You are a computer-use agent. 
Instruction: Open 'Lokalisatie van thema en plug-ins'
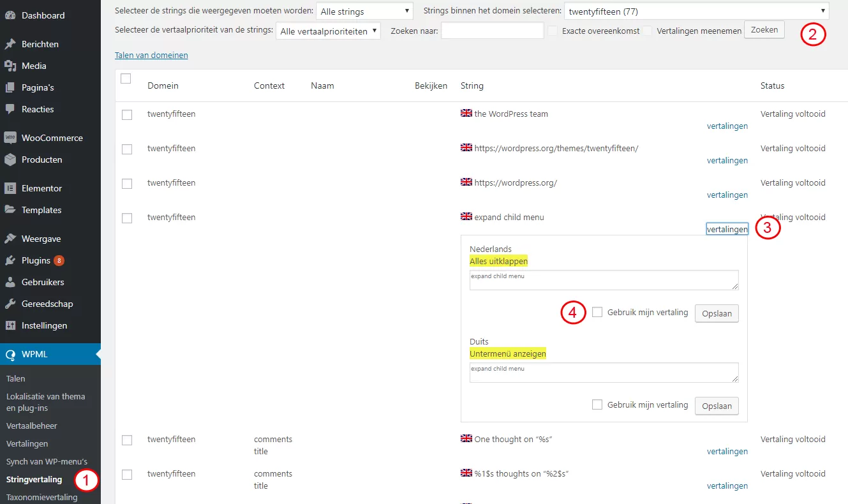point(46,402)
